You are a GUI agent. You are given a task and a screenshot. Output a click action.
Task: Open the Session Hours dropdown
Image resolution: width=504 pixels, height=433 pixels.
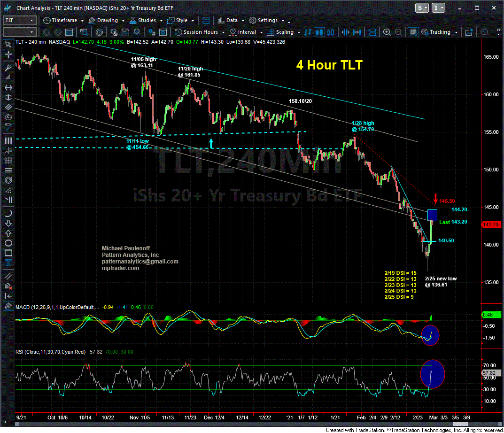point(200,32)
